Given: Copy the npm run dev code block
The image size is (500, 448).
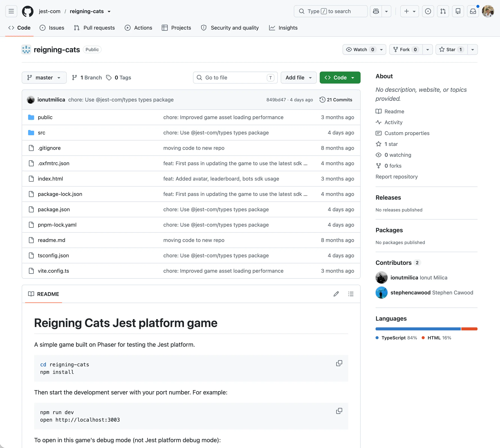Looking at the screenshot, I should coord(339,411).
